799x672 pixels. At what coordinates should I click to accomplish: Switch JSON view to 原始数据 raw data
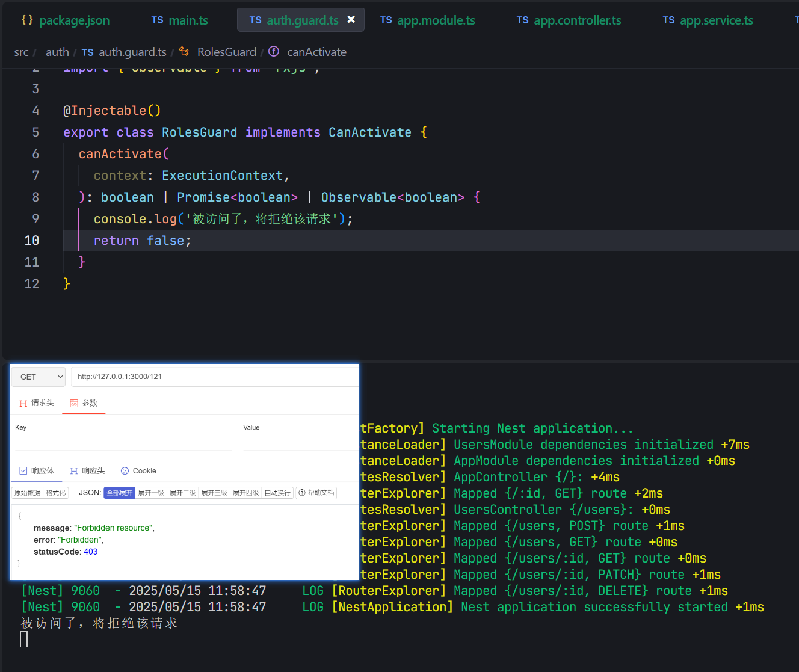pos(28,493)
